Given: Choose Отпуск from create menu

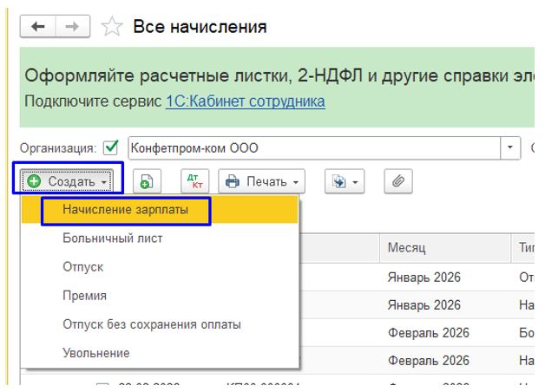Looking at the screenshot, I should point(160,267).
